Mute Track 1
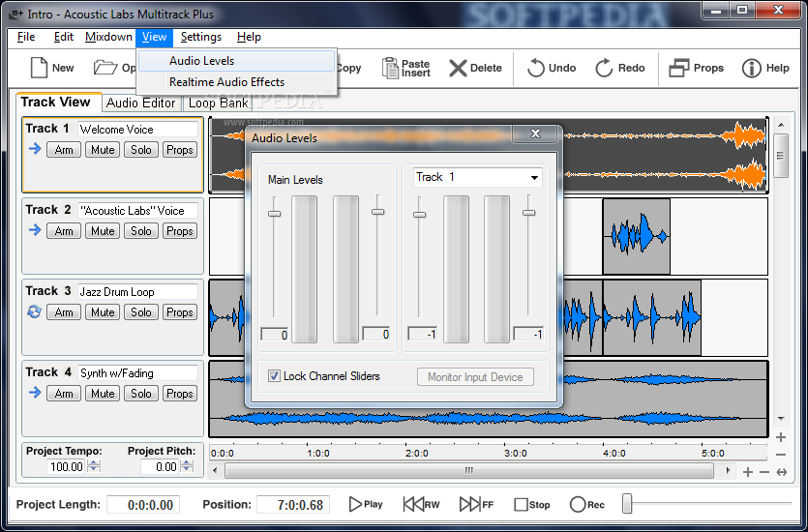 tap(103, 150)
